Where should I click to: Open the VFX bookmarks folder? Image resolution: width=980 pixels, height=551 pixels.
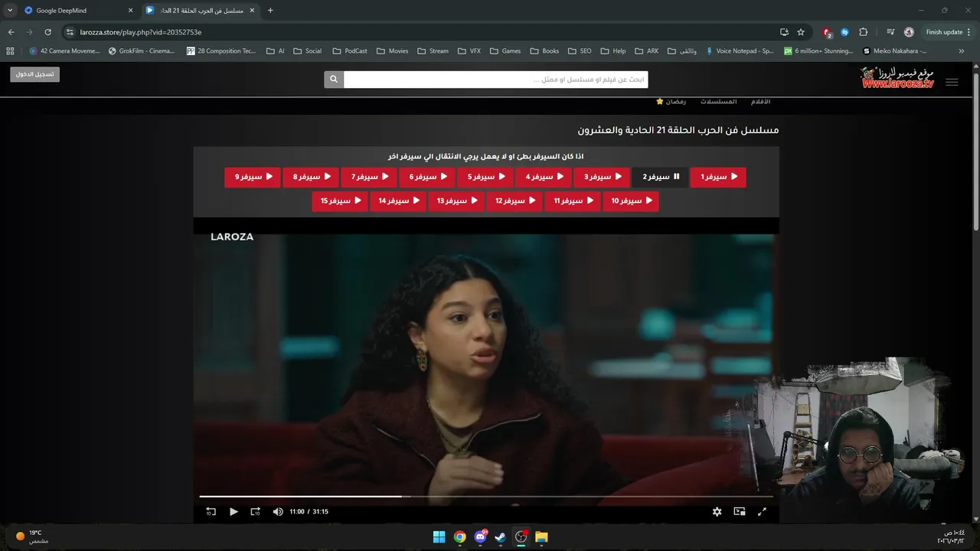point(469,51)
